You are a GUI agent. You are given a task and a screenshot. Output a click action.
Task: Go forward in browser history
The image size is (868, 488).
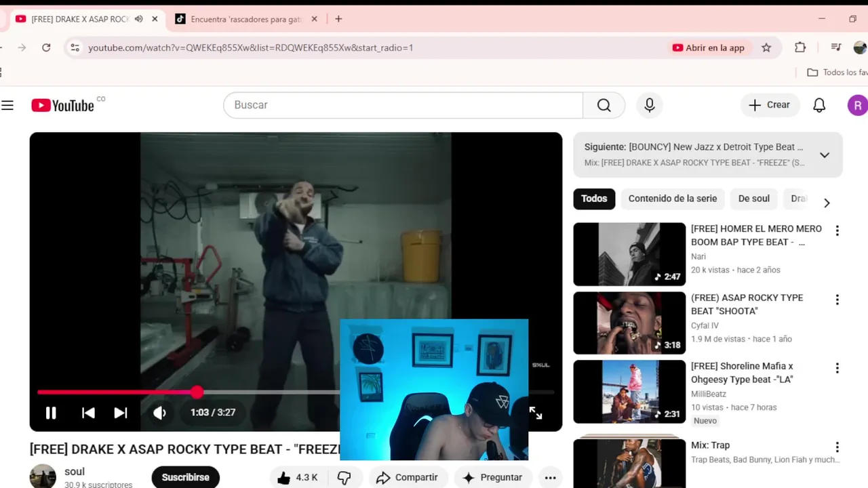(22, 47)
